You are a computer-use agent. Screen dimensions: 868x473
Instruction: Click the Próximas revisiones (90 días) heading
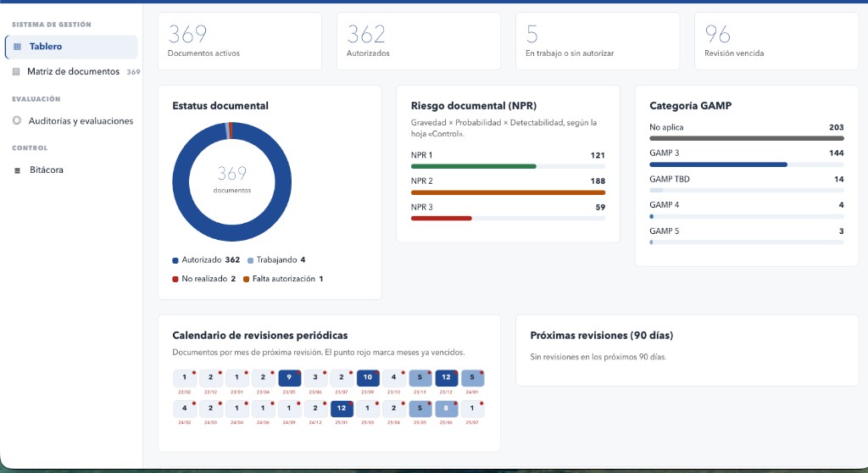602,336
